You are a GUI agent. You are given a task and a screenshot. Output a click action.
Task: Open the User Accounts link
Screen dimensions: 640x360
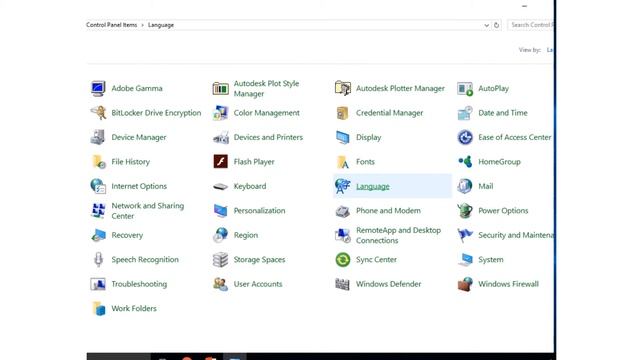(x=258, y=284)
